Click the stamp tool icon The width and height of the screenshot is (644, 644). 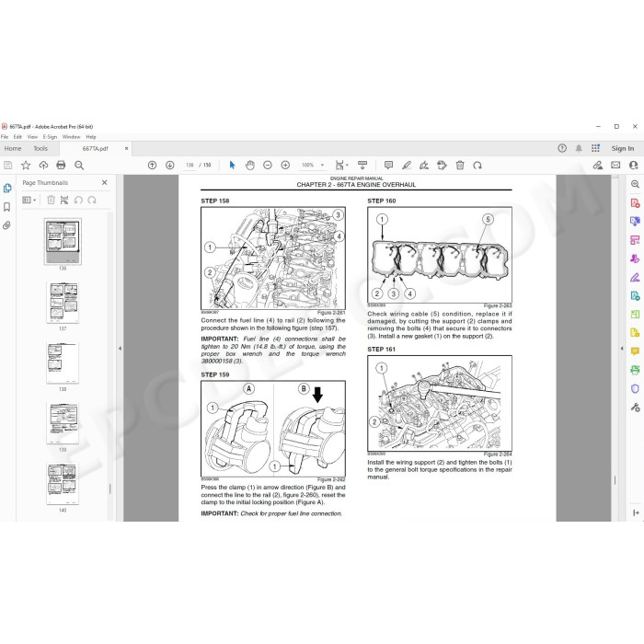(442, 165)
